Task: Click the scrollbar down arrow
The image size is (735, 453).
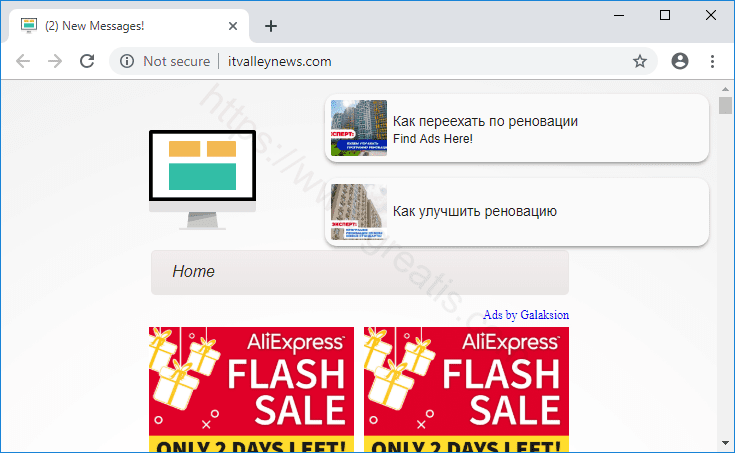Action: [x=725, y=443]
